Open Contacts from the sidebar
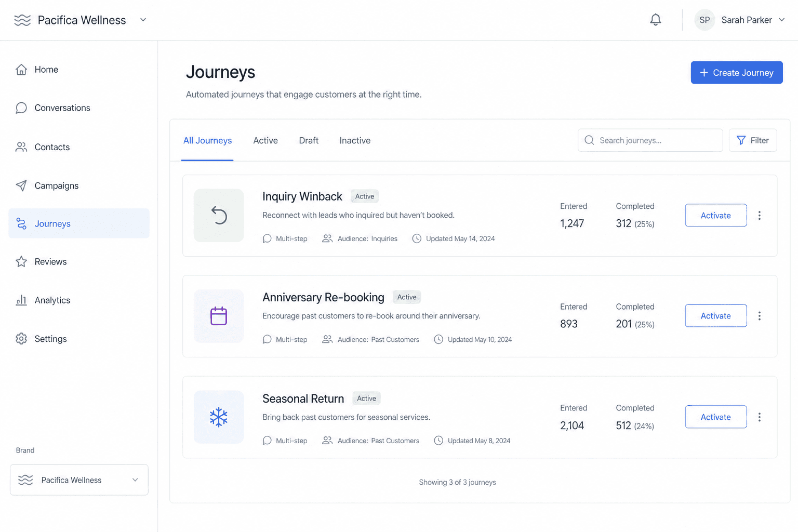This screenshot has width=798, height=532. 79,147
